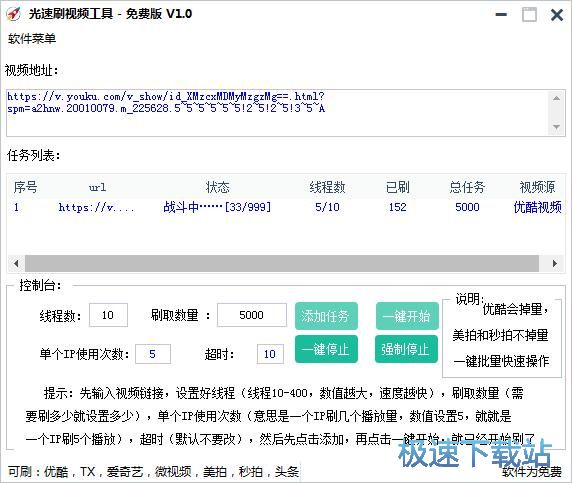The height and width of the screenshot is (483, 572).
Task: Select task row 1 by its number
Action: coord(16,207)
